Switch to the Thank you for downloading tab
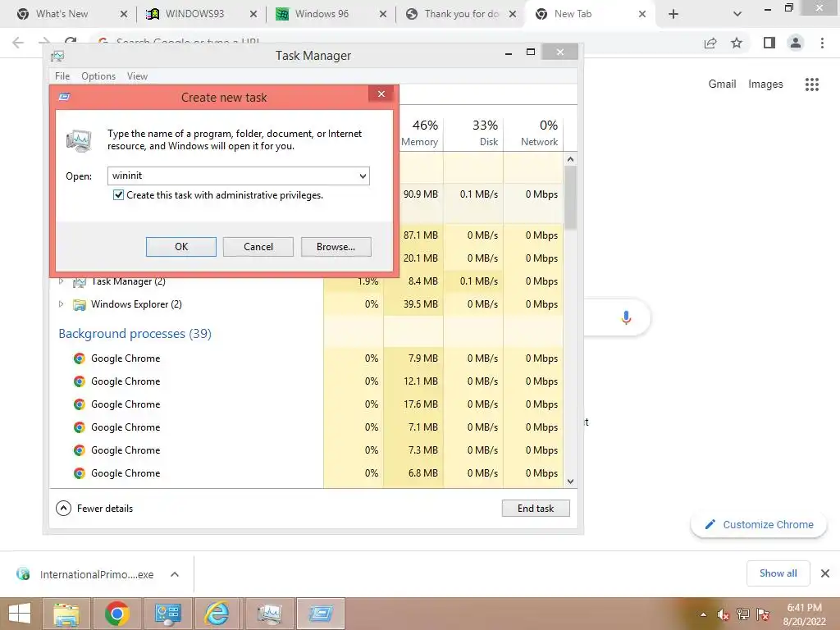This screenshot has width=840, height=630. (x=459, y=14)
